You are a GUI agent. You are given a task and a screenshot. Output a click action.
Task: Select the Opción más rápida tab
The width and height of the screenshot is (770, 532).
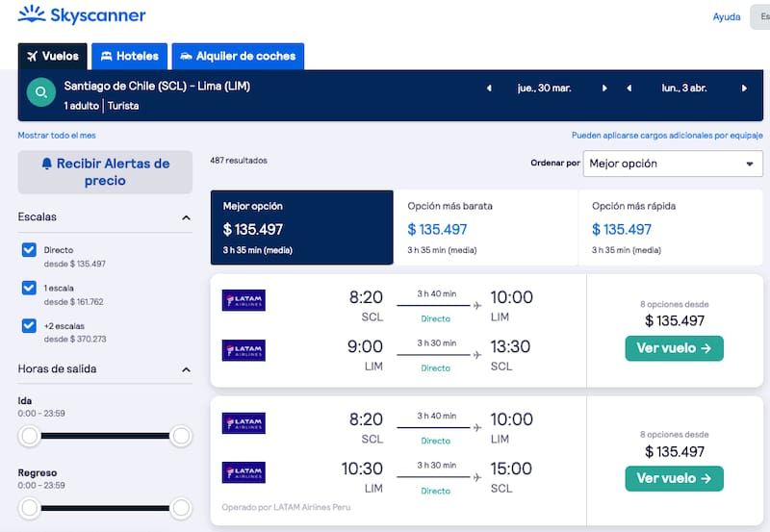click(x=669, y=226)
